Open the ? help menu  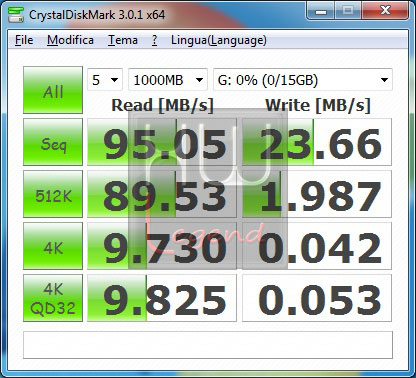pyautogui.click(x=154, y=40)
